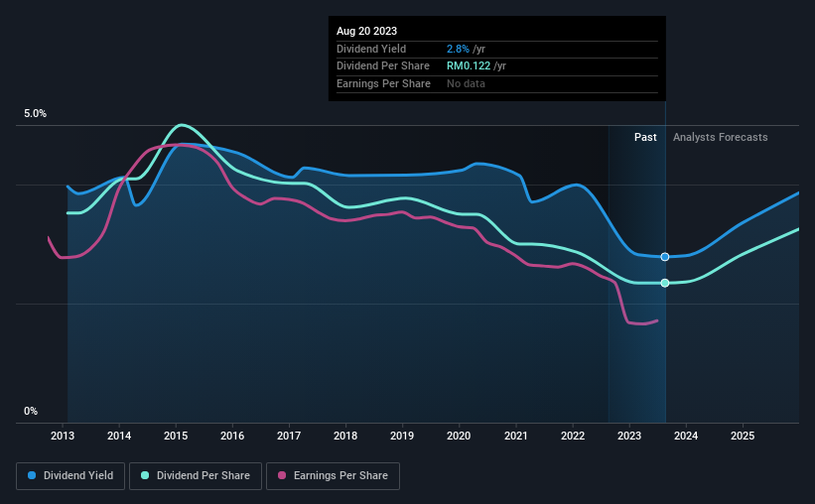Select the 2021 x-axis label

(515, 436)
